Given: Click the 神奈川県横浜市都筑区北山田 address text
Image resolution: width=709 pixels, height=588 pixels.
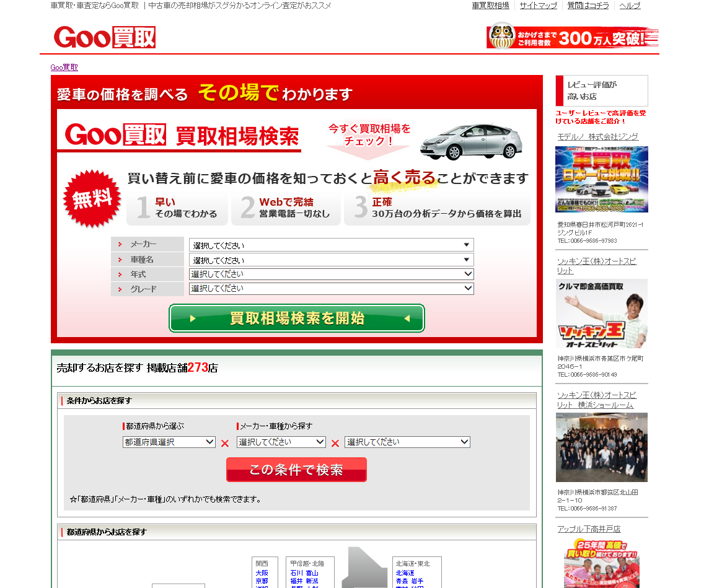Looking at the screenshot, I should click(x=598, y=496).
